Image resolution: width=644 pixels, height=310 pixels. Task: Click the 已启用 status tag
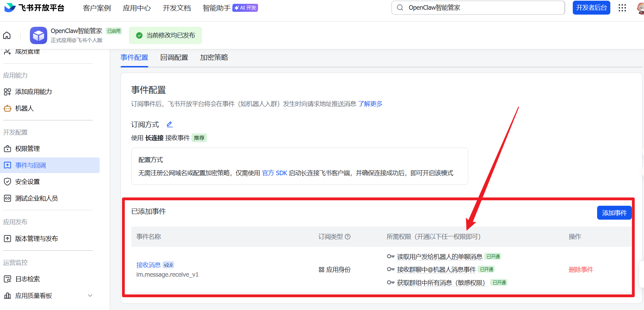coord(114,31)
